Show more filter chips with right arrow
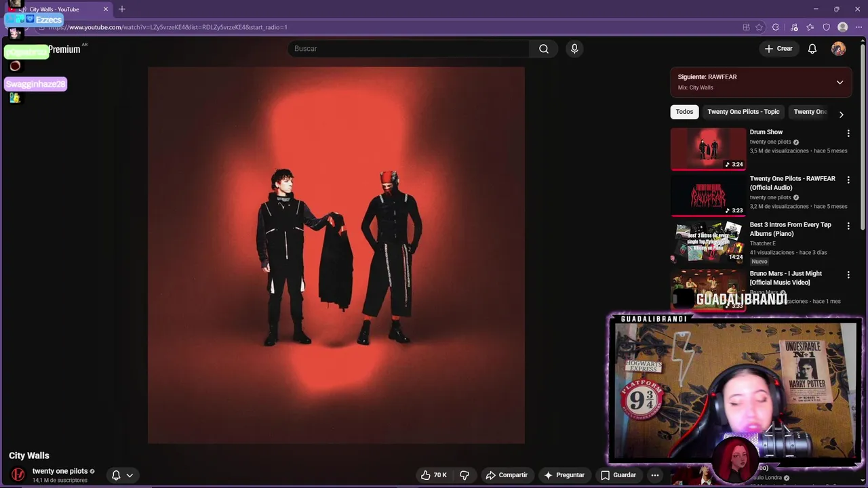The image size is (868, 488). [841, 115]
